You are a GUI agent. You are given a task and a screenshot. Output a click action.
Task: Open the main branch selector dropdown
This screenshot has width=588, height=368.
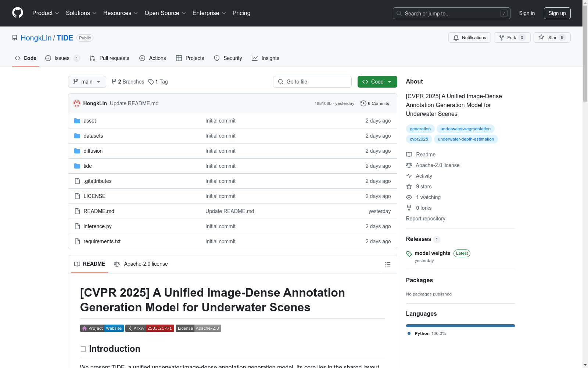pos(87,82)
